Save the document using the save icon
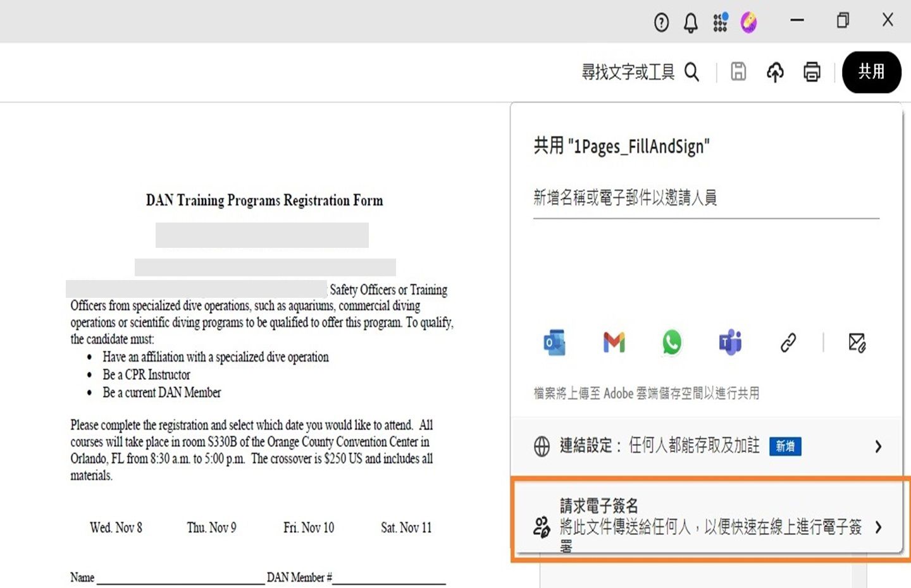The image size is (911, 588). [738, 72]
